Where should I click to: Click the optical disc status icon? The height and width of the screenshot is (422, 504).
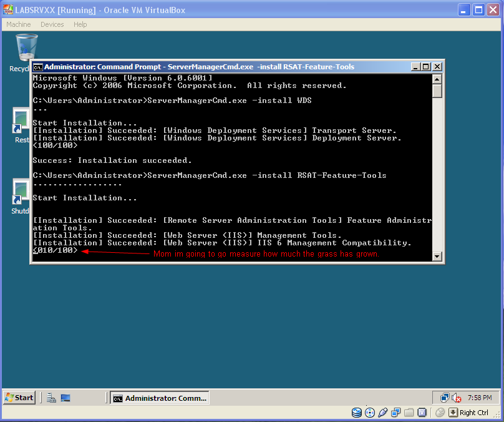coord(370,413)
